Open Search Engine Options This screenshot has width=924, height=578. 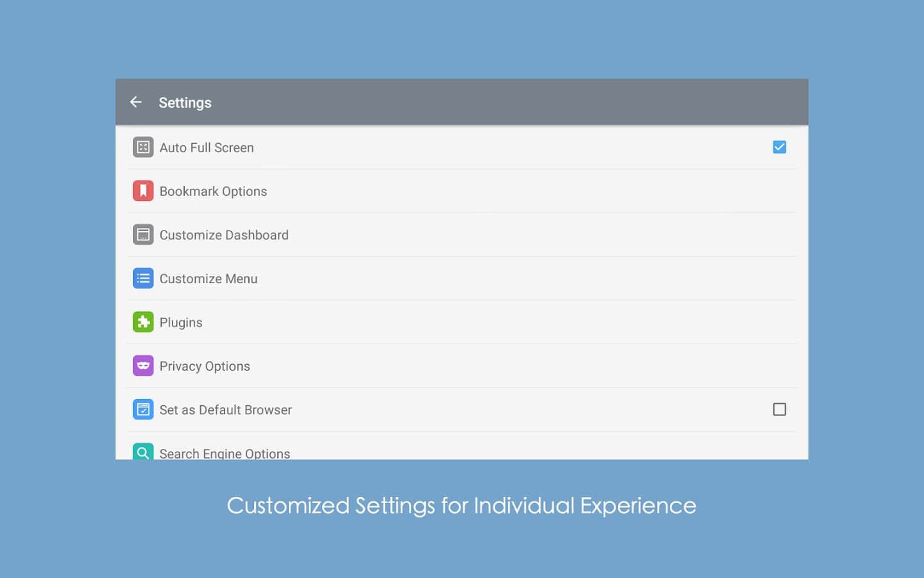click(x=225, y=453)
